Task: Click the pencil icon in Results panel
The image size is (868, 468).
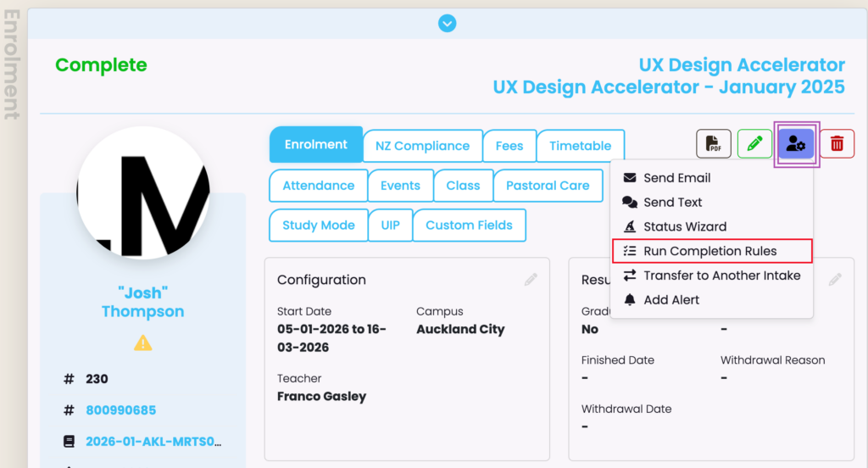Action: tap(835, 279)
